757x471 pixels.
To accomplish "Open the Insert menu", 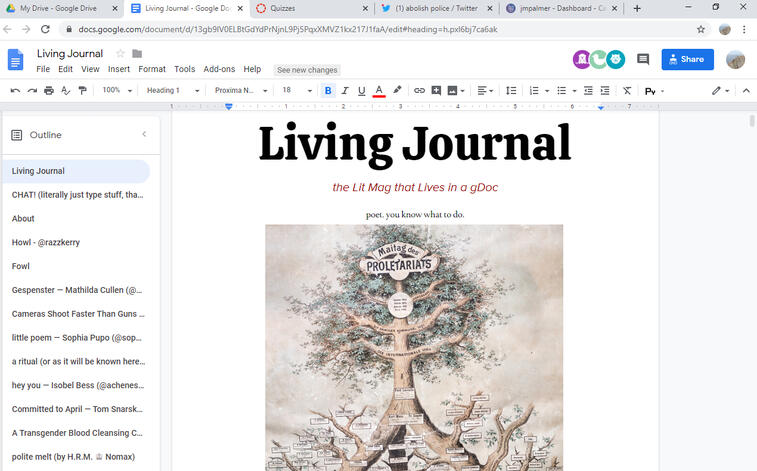I will click(119, 69).
